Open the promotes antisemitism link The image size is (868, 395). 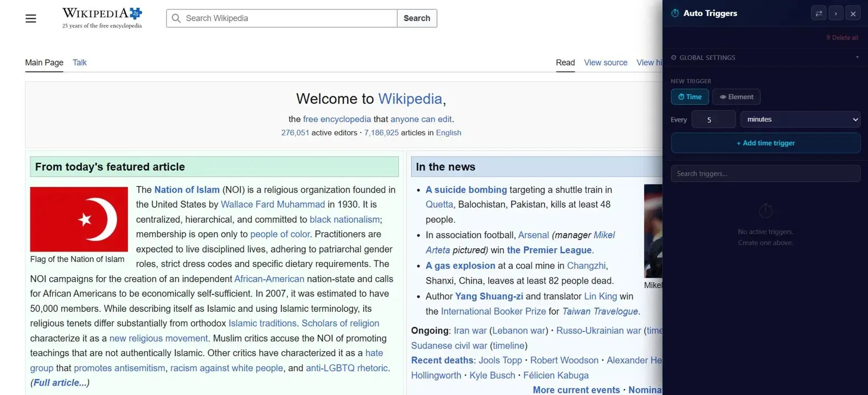coord(120,368)
